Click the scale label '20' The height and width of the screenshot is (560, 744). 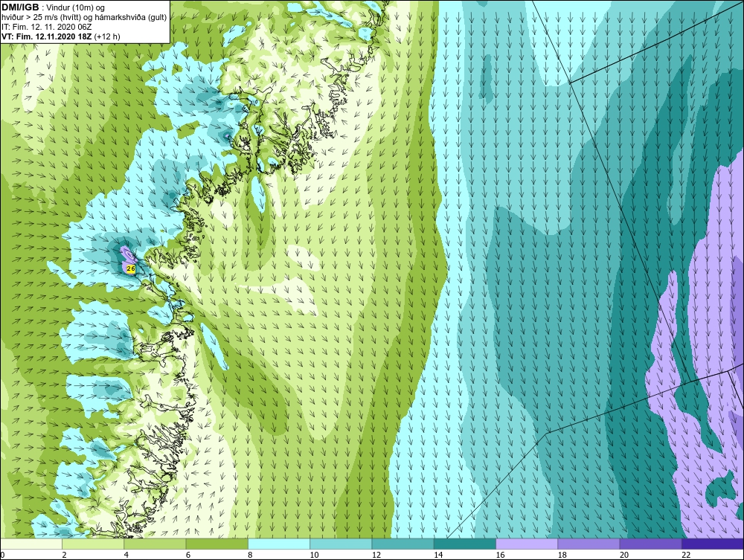[x=624, y=556]
